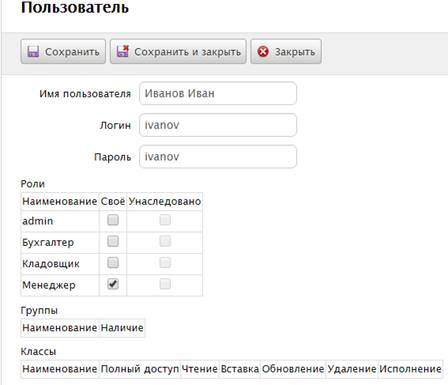Click the Пользователь page heading
Image resolution: width=448 pixels, height=385 pixels.
pos(75,7)
